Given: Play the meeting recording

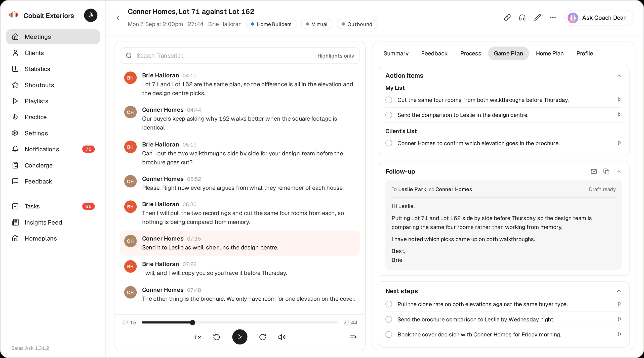Looking at the screenshot, I should click(x=239, y=337).
